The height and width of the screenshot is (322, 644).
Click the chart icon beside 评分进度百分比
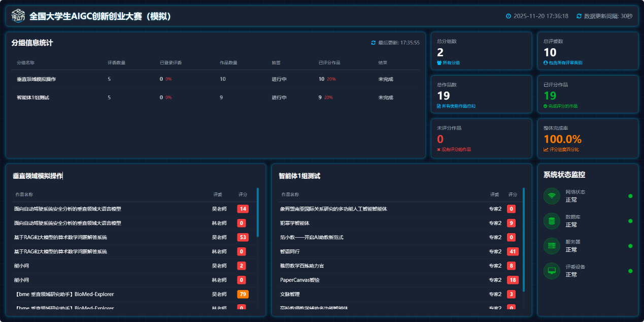(546, 150)
